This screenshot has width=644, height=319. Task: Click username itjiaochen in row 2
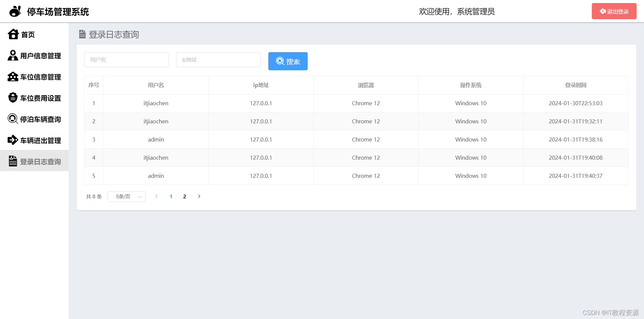click(156, 121)
